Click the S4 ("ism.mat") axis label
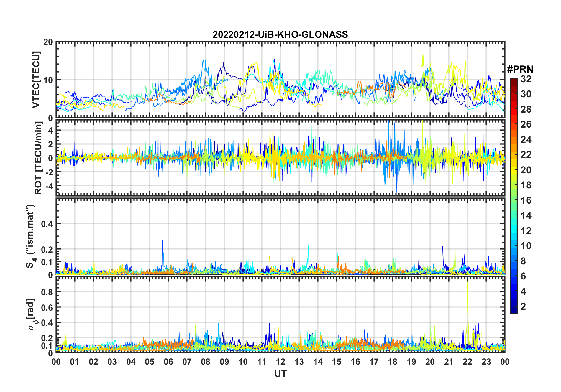Image resolution: width=561 pixels, height=392 pixels. click(31, 236)
